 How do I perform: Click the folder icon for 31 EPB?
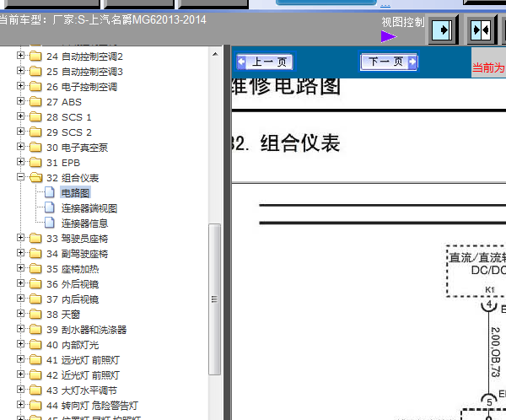[35, 163]
